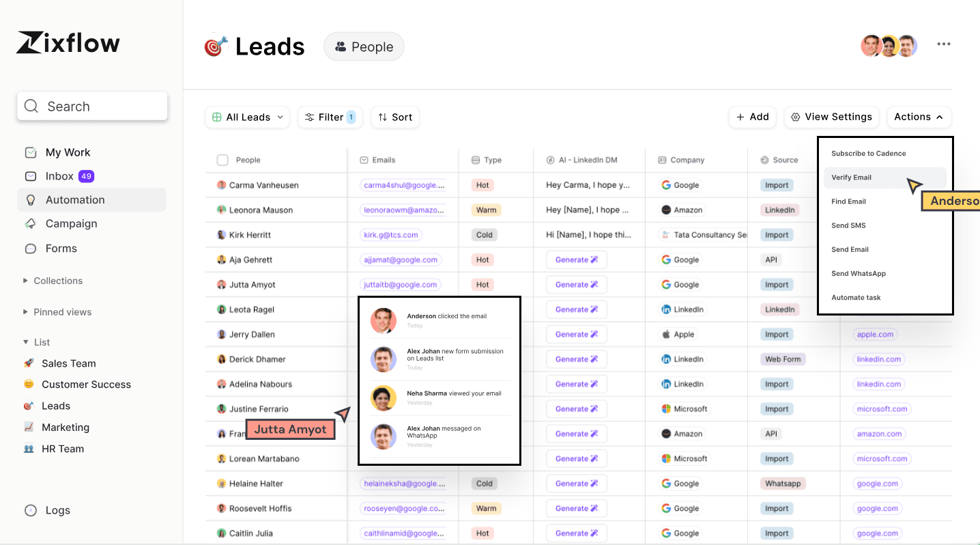Open the three-dot menu near the avatars
980x545 pixels.
click(x=944, y=44)
